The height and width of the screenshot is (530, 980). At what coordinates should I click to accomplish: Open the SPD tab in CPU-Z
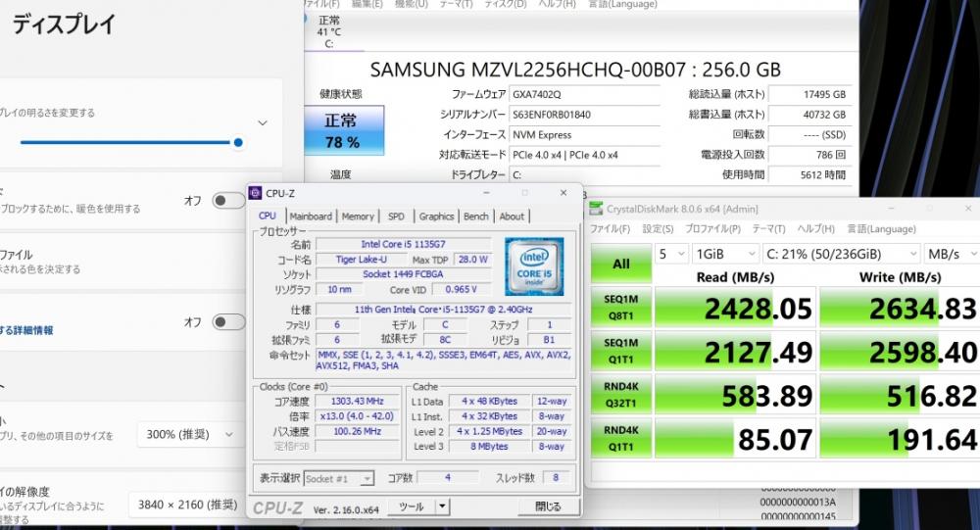coord(396,217)
